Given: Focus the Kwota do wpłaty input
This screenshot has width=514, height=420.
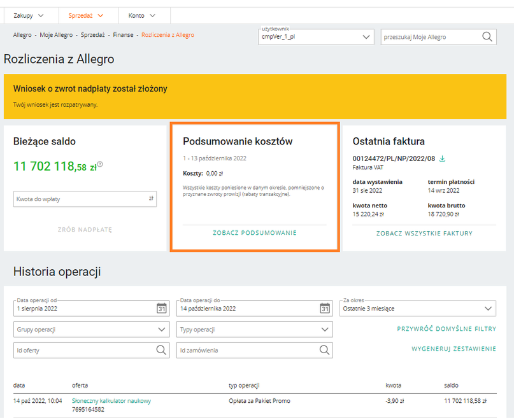Looking at the screenshot, I should click(x=85, y=199).
